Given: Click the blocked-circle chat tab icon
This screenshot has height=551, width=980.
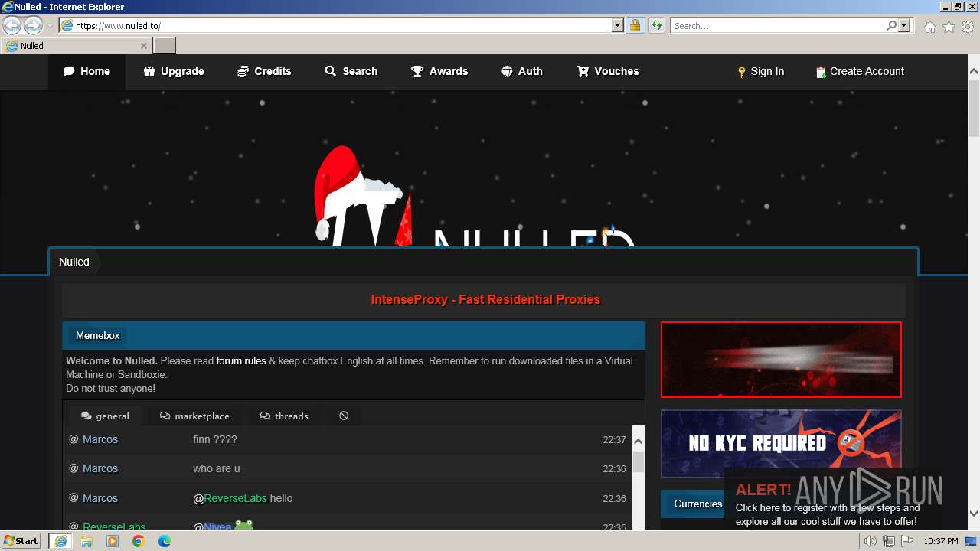Looking at the screenshot, I should [344, 416].
